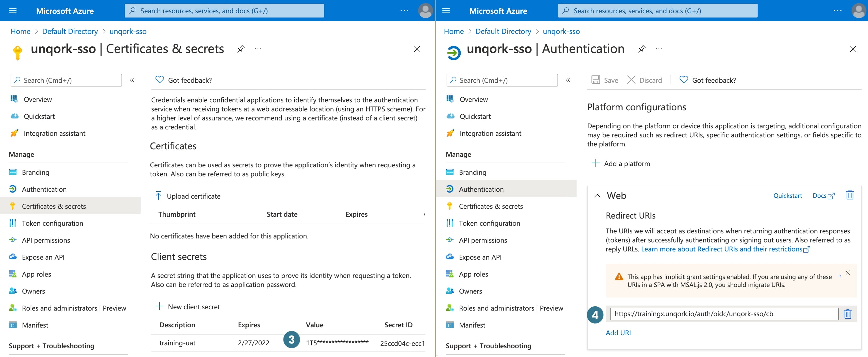Image resolution: width=868 pixels, height=357 pixels.
Task: Discard changes in Authentication toolbar
Action: click(x=644, y=80)
